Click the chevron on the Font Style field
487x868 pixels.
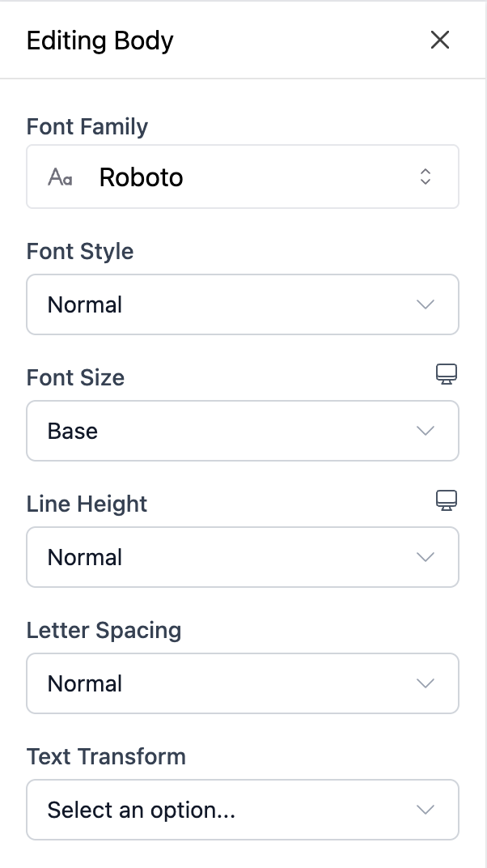pos(425,304)
